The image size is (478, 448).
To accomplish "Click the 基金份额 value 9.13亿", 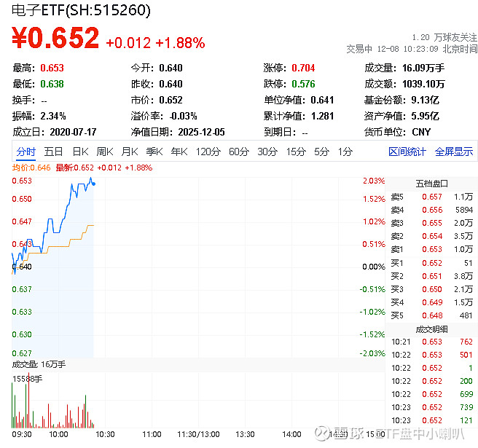I will pos(425,100).
